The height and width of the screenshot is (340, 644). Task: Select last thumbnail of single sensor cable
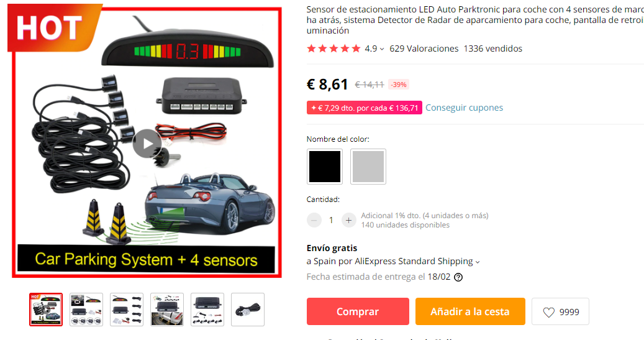[x=248, y=310]
